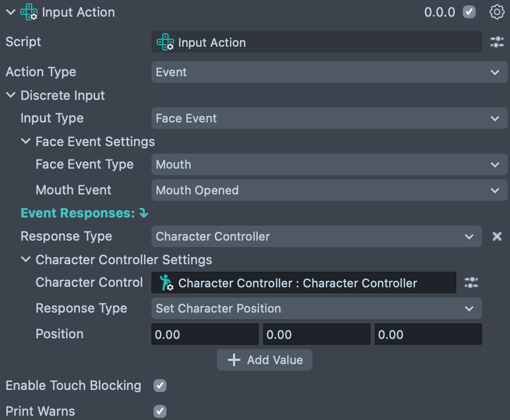Image resolution: width=510 pixels, height=420 pixels.
Task: Uncheck the Print Warns checkbox
Action: pos(160,411)
